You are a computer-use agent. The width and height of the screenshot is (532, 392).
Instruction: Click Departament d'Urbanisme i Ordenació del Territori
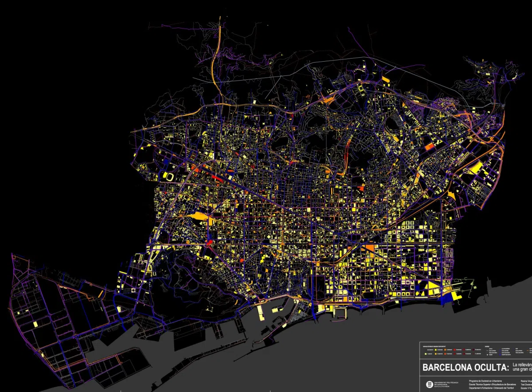point(491,388)
